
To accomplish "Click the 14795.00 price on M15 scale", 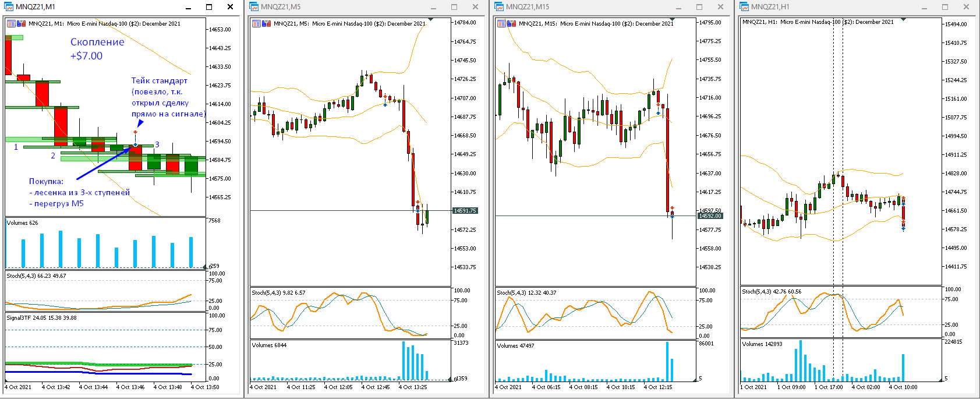I will 710,23.
